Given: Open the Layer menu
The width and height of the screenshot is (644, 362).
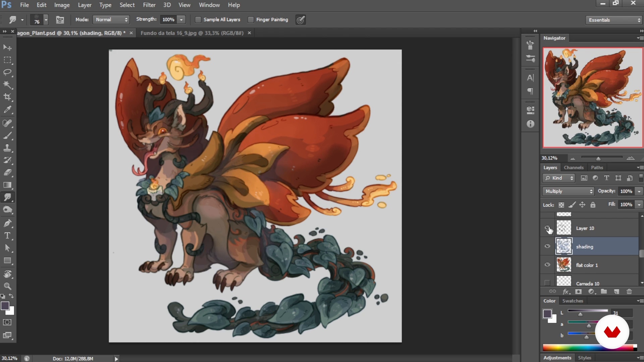Looking at the screenshot, I should click(x=85, y=5).
